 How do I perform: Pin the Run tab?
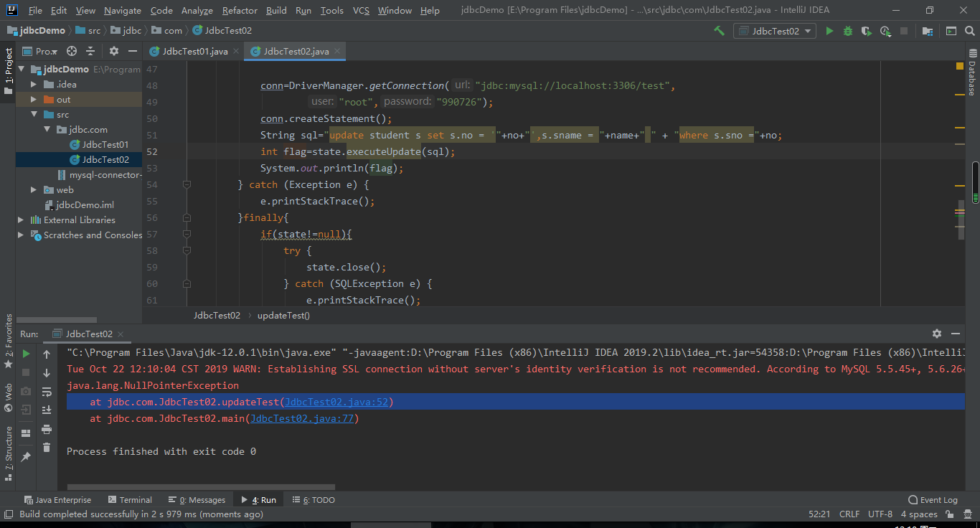pos(26,457)
